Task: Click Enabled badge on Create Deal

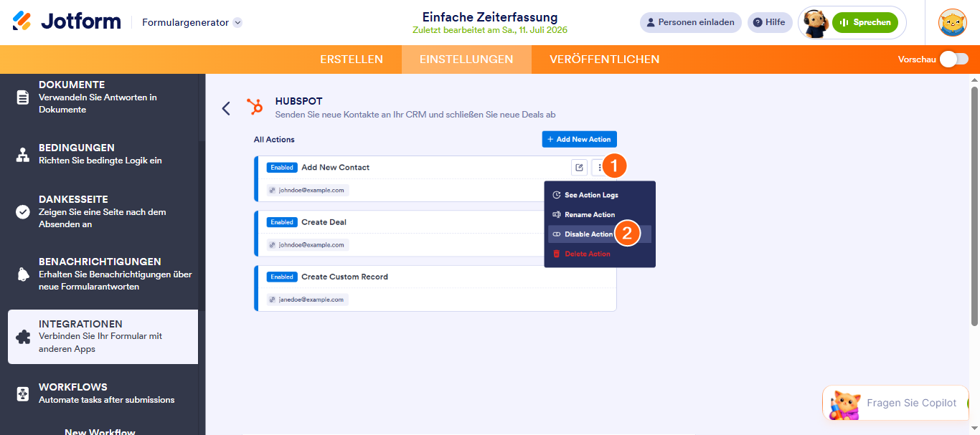Action: click(282, 222)
